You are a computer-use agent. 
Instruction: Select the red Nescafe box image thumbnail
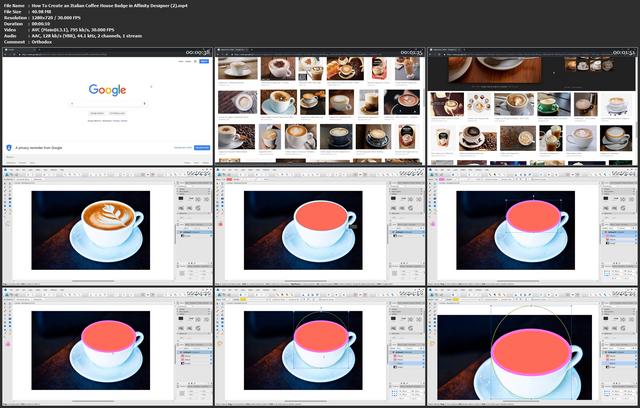click(x=379, y=68)
